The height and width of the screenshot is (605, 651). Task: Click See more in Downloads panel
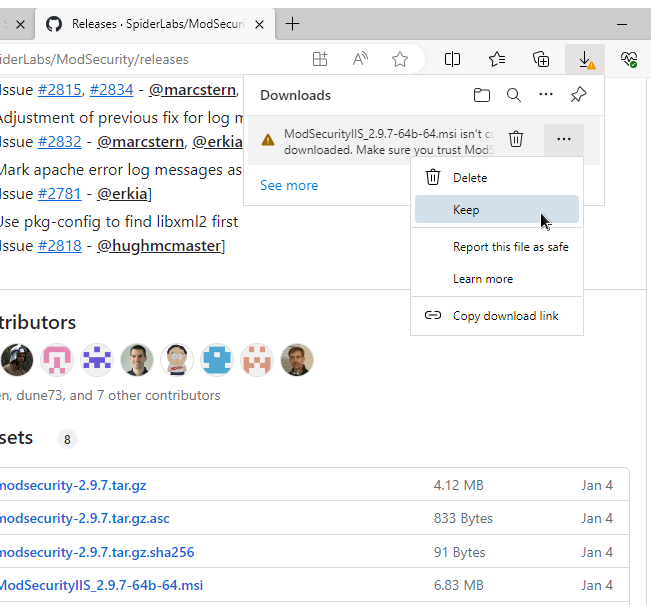coord(289,185)
